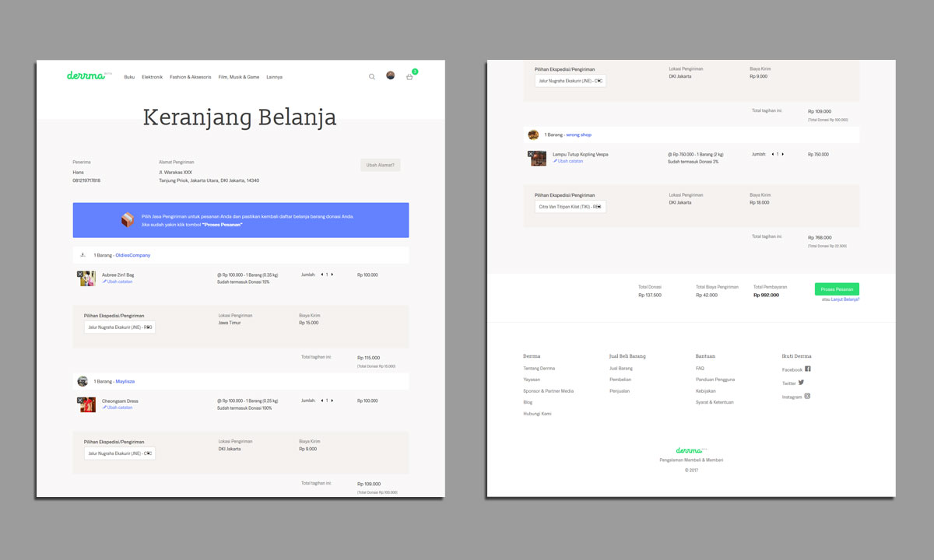Click the search magnifier icon in header
The height and width of the screenshot is (560, 934).
[372, 77]
